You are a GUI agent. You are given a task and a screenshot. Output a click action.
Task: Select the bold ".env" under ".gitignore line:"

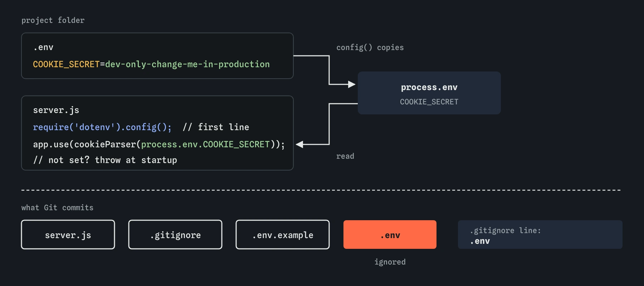coord(480,241)
